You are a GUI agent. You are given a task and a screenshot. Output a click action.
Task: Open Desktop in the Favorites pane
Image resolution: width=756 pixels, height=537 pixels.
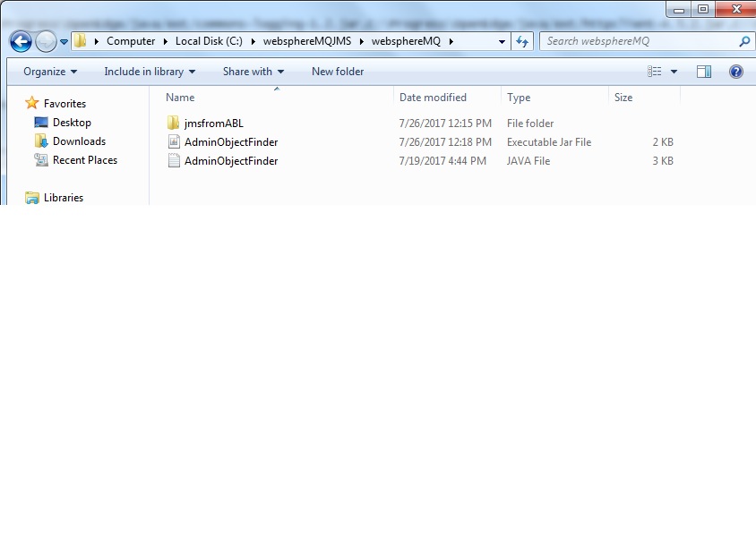coord(72,123)
